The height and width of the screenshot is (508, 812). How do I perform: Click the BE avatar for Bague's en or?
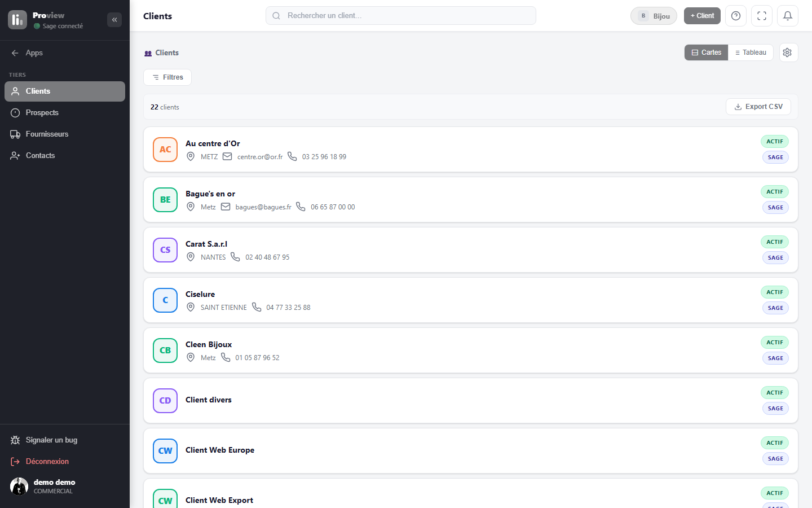pos(165,200)
